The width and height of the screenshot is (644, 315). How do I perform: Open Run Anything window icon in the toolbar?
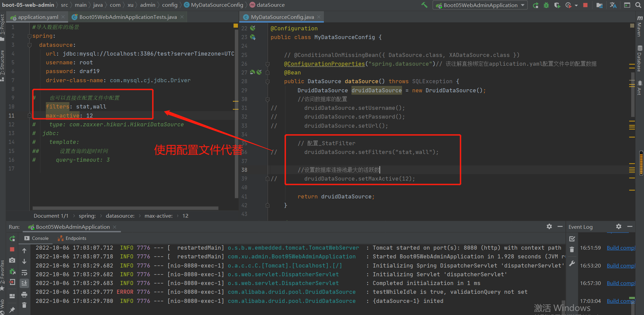627,5
